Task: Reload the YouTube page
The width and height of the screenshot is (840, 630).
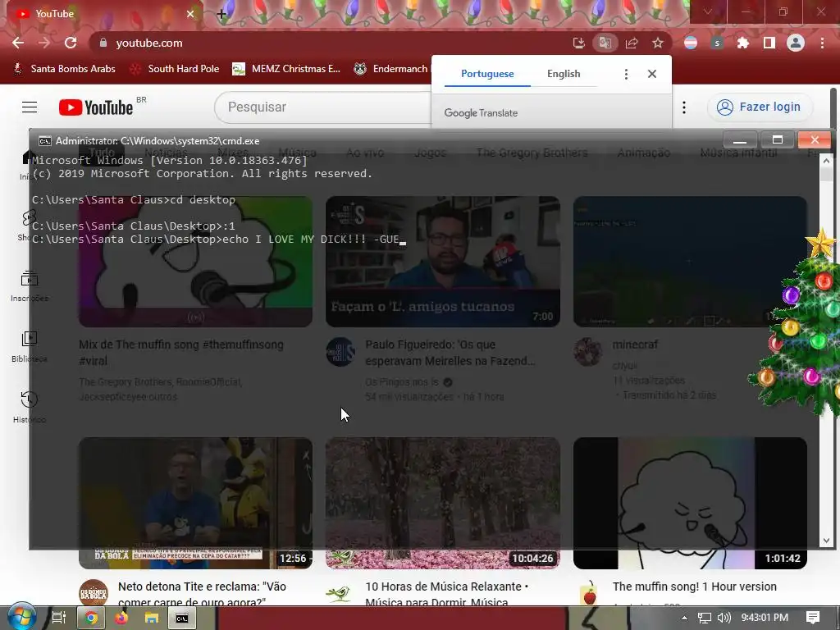Action: click(71, 43)
